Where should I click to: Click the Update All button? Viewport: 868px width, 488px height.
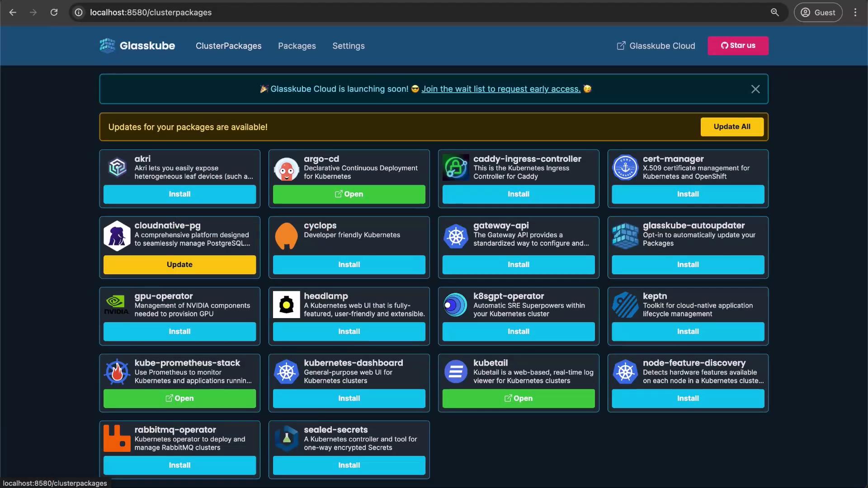(x=732, y=127)
